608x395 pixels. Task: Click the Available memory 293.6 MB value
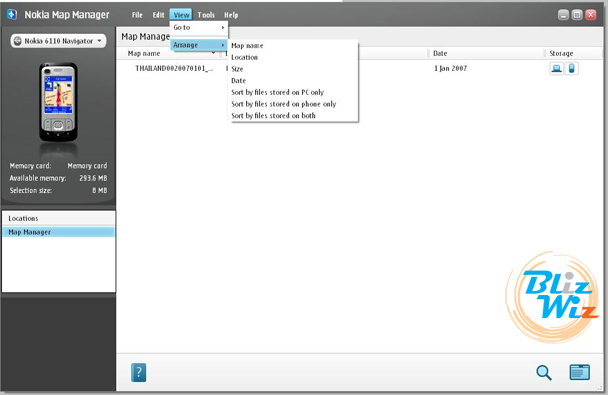point(93,178)
